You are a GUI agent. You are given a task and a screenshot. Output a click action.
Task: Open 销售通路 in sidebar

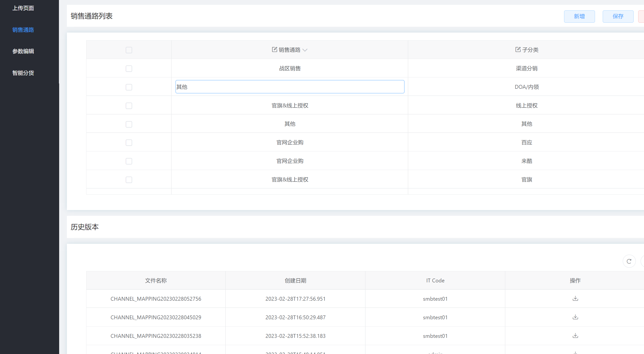click(23, 30)
